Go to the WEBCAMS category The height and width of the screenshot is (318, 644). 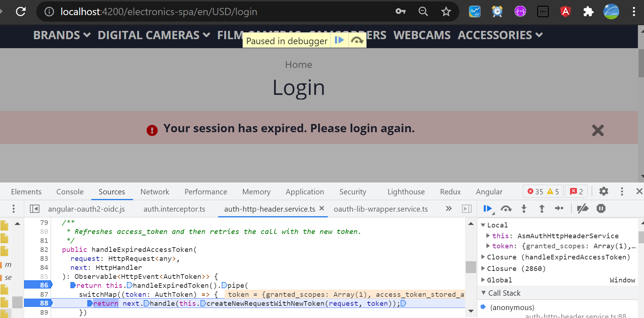pyautogui.click(x=422, y=35)
